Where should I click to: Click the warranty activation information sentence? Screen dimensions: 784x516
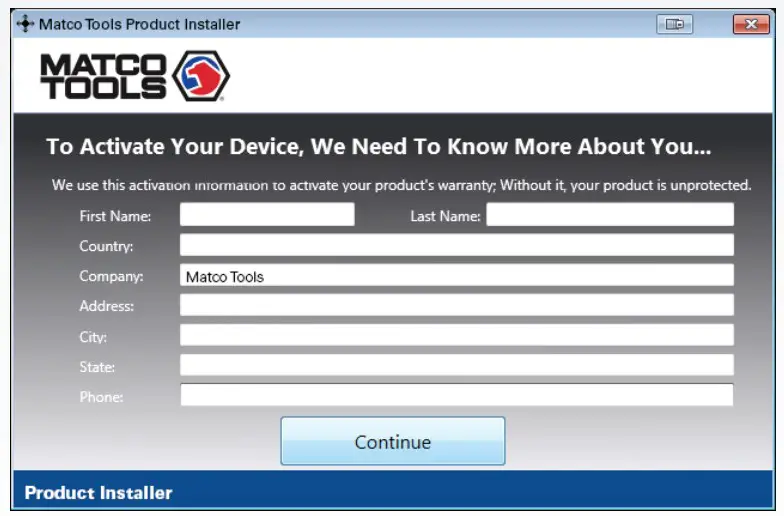click(402, 186)
